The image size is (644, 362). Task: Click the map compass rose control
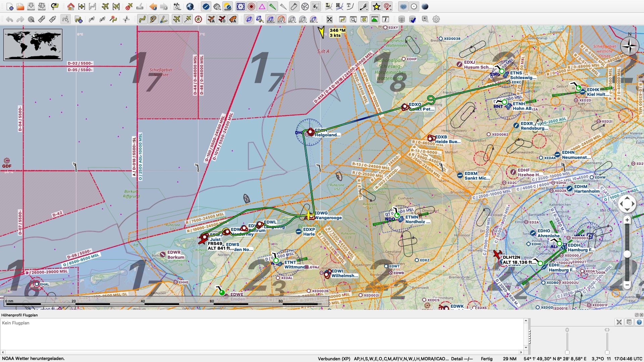click(x=630, y=46)
